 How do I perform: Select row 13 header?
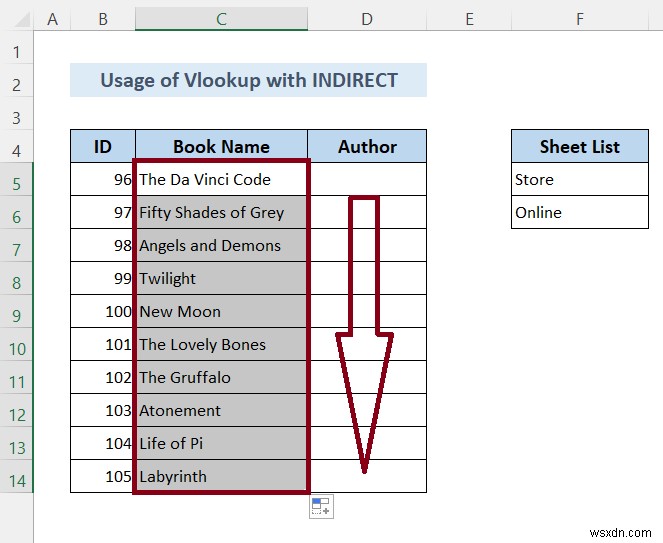pyautogui.click(x=16, y=443)
